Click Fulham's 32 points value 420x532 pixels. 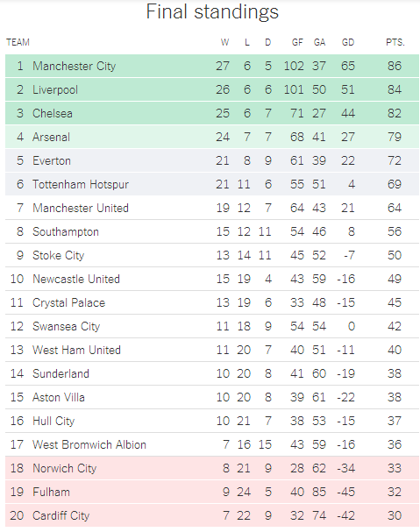(395, 492)
